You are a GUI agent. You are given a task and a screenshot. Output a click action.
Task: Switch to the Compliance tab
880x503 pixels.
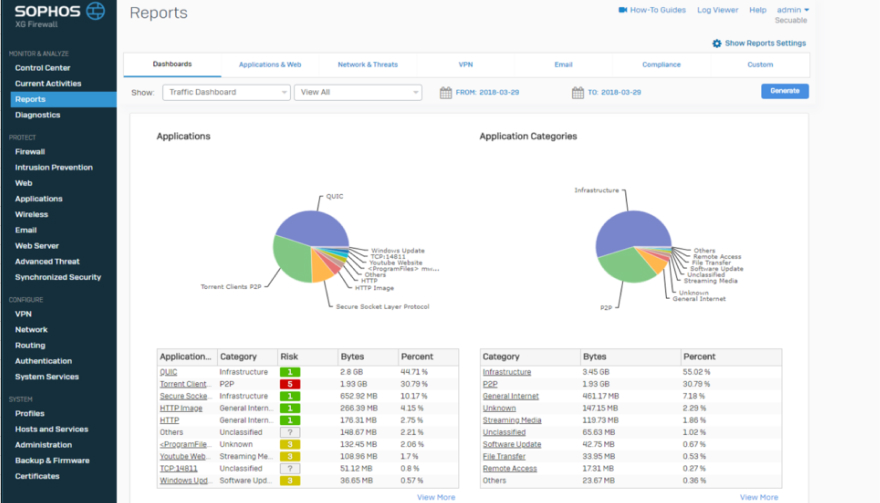click(x=661, y=65)
